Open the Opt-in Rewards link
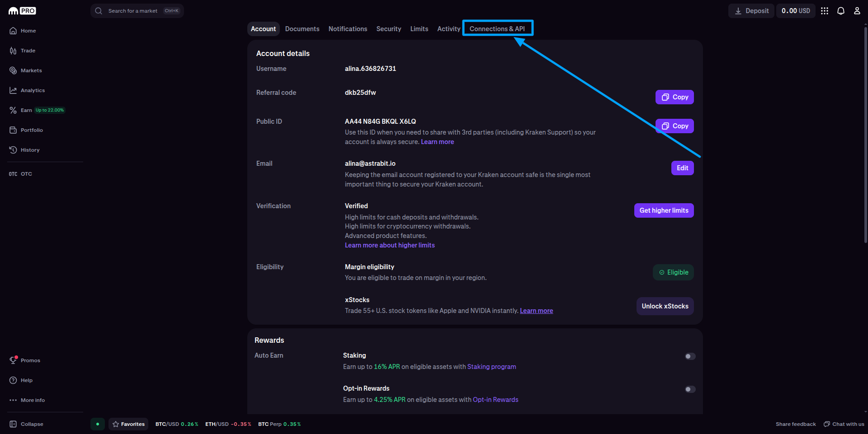868x434 pixels. coord(495,400)
